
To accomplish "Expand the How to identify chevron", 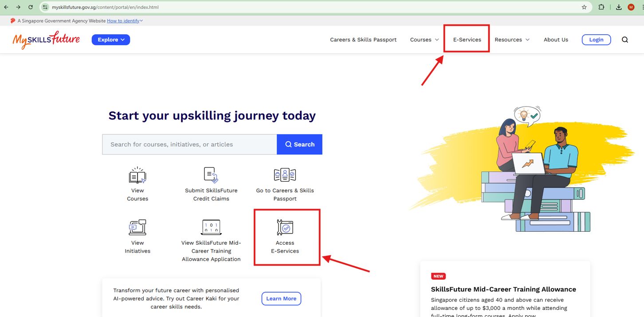I will coord(141,21).
